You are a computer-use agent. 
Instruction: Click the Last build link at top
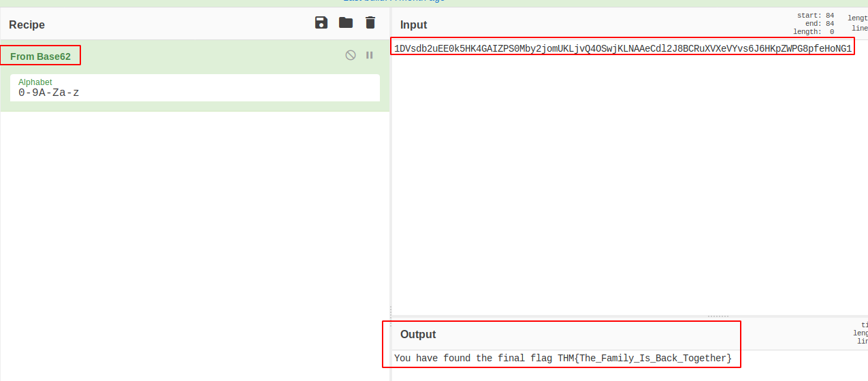click(x=393, y=1)
